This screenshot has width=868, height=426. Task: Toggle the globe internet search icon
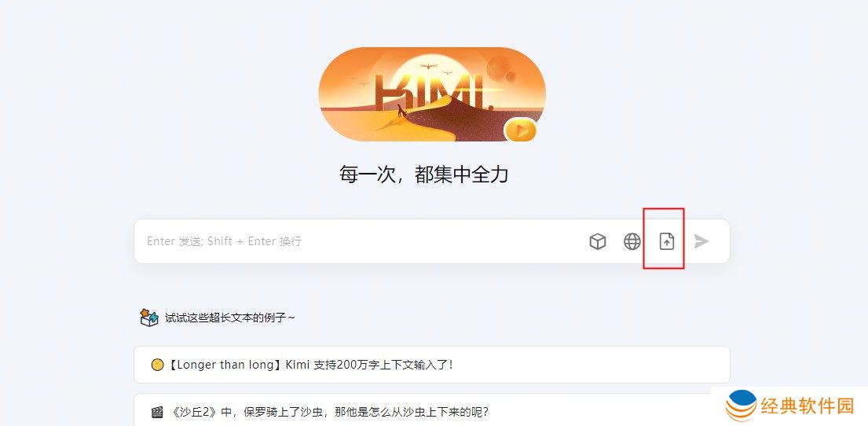(632, 241)
